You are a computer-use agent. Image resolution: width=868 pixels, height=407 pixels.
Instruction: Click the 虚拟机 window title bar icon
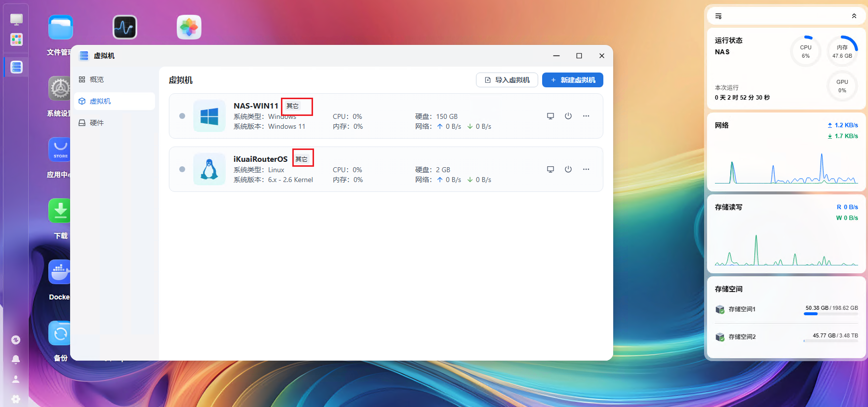[x=84, y=56]
